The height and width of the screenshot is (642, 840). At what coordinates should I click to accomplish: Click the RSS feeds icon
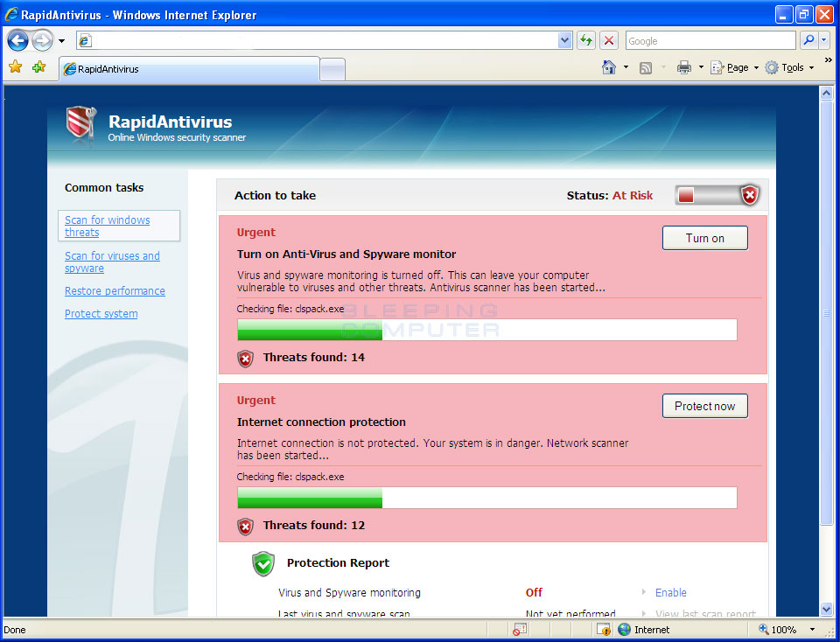(646, 68)
